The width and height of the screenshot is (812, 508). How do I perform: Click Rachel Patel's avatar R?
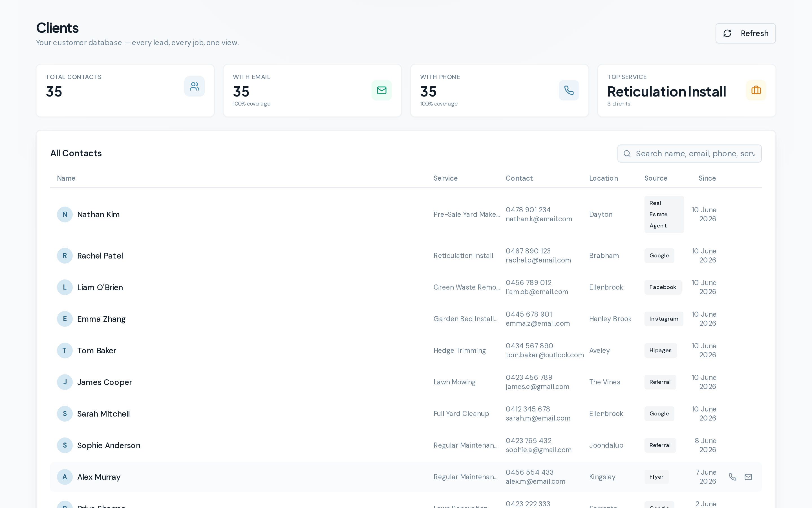[x=65, y=256]
